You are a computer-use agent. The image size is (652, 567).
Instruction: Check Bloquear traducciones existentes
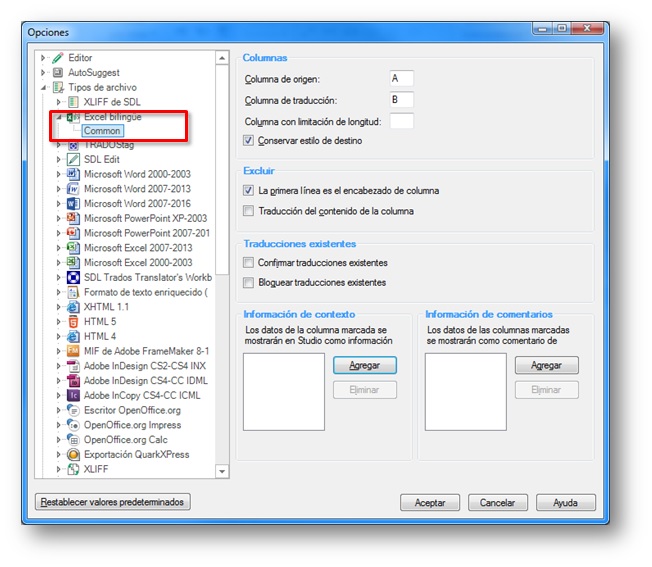coord(248,283)
